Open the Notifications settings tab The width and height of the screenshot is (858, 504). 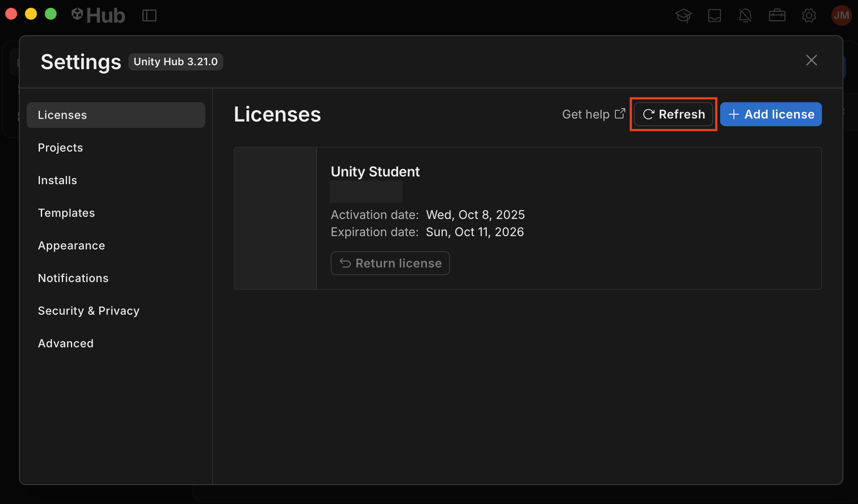pos(116,278)
